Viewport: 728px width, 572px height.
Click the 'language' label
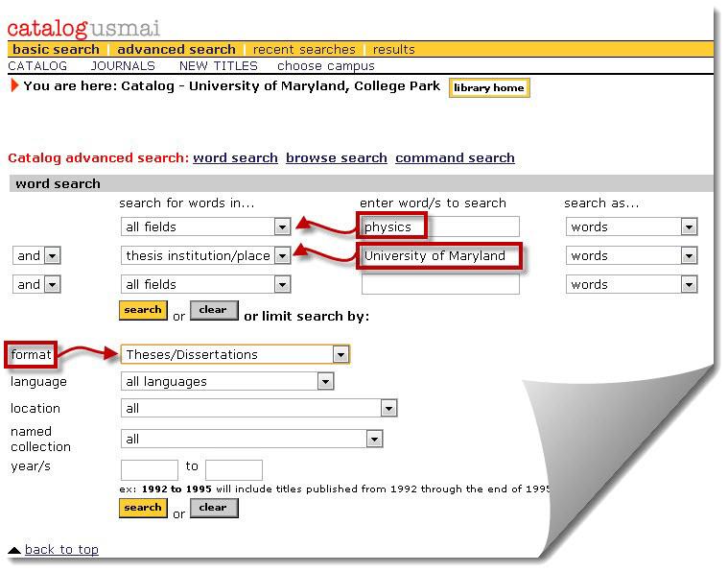click(38, 382)
